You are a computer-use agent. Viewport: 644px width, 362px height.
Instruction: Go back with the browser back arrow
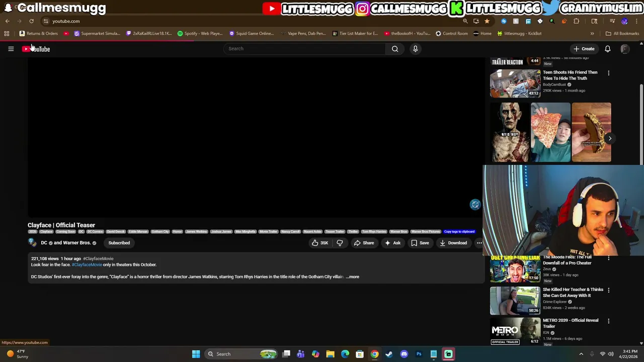click(x=8, y=21)
